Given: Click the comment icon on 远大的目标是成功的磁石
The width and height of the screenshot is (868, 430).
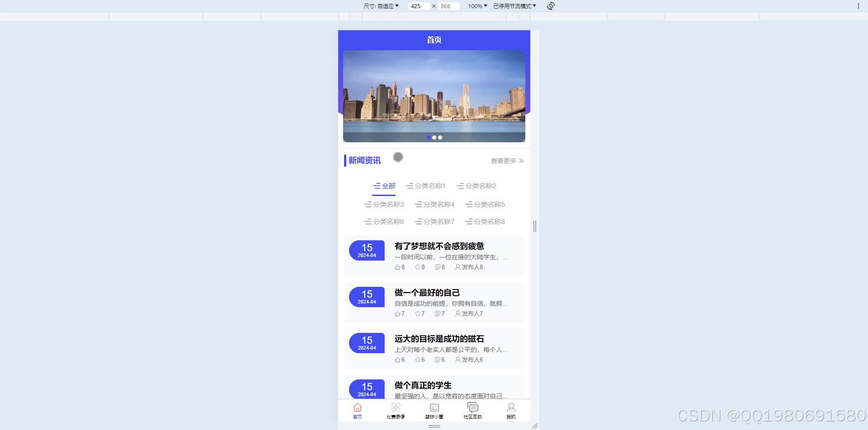Looking at the screenshot, I should point(437,360).
